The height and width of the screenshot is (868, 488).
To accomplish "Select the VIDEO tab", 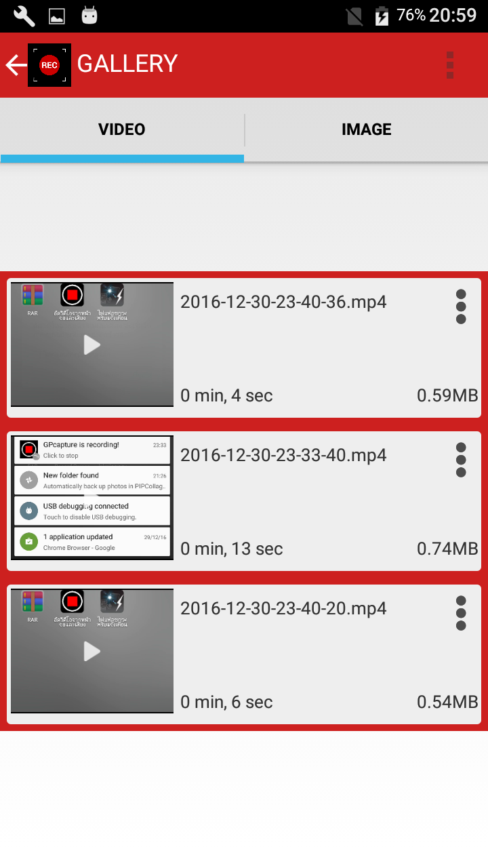I will click(122, 130).
